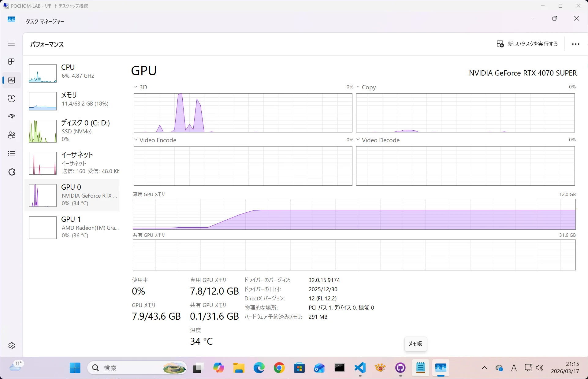This screenshot has height=379, width=588.
Task: Collapse the Video Decode graph section
Action: pos(358,139)
